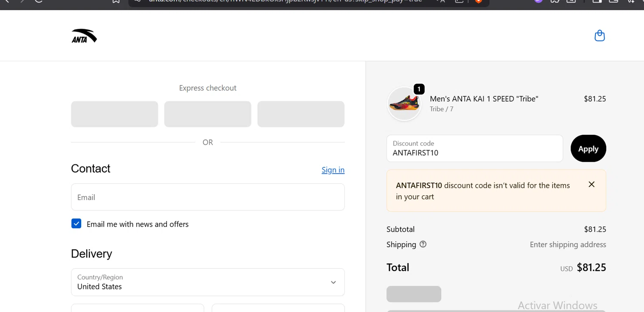Click the quantity badge on product image

click(x=419, y=89)
